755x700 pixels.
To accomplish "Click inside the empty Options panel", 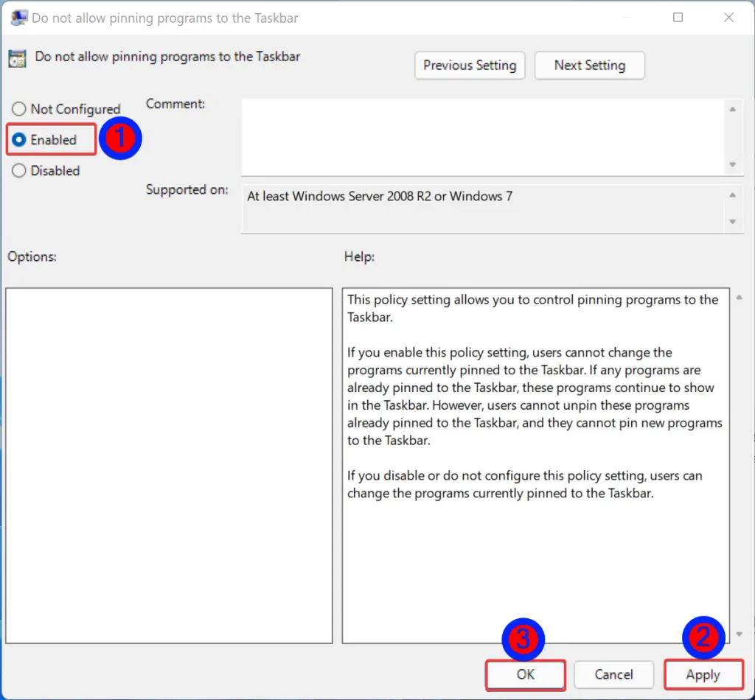I will pos(168,464).
